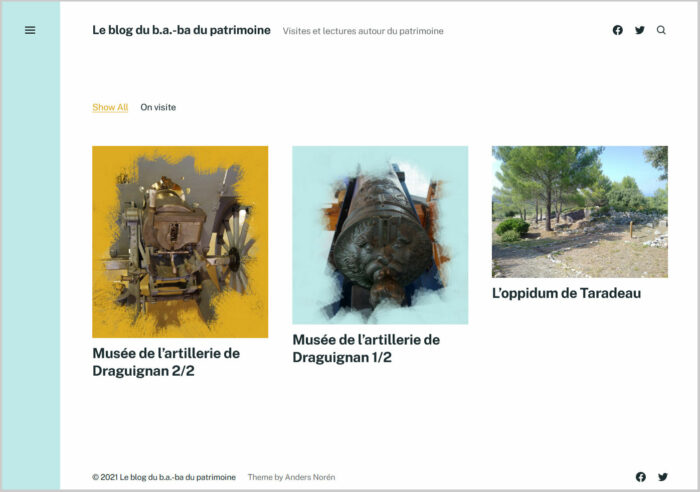Open the Twitter icon in the footer
The image size is (700, 492).
(663, 477)
